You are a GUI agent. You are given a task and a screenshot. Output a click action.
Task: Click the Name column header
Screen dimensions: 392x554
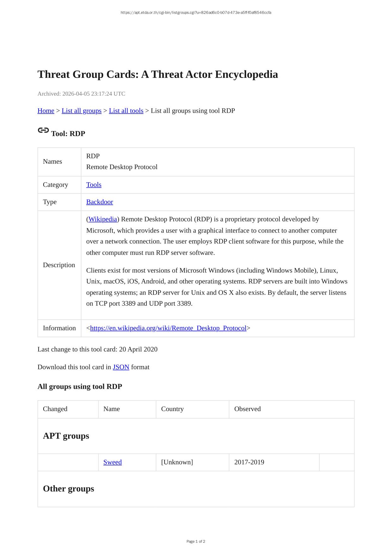point(111,409)
